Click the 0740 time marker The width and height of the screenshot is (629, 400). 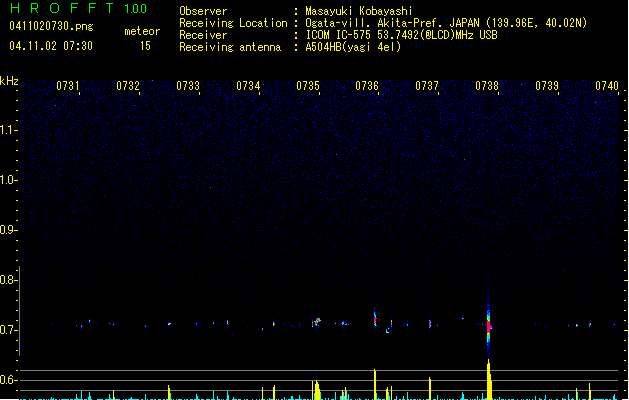tap(607, 86)
